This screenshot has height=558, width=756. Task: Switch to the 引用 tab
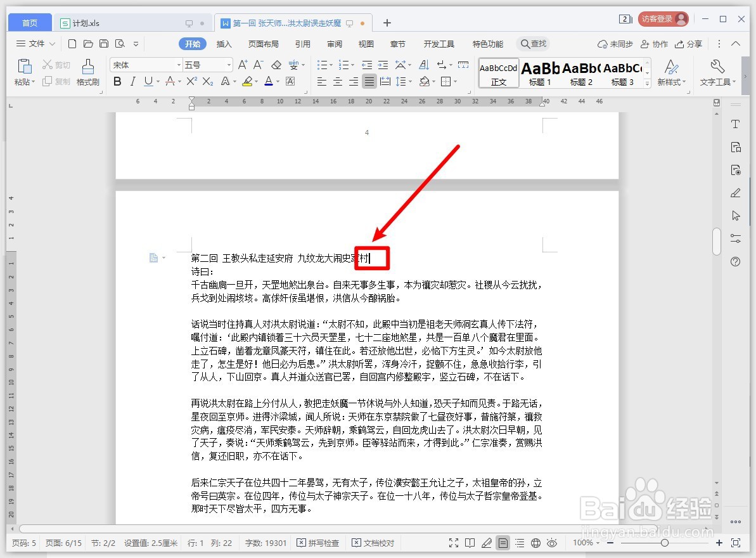(x=302, y=44)
